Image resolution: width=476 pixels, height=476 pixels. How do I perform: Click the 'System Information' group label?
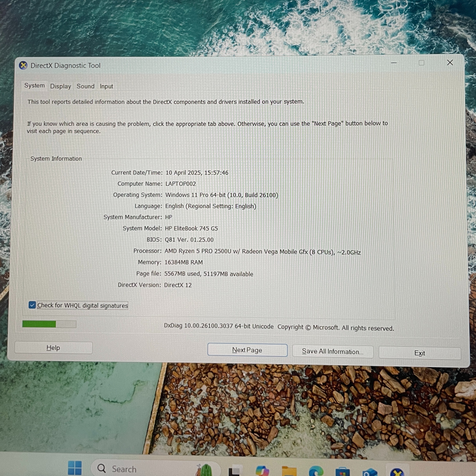pos(56,159)
